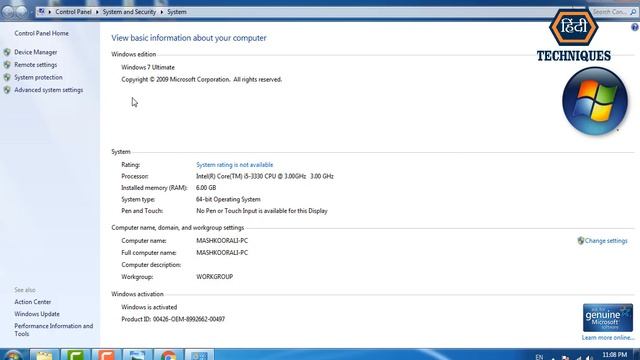The width and height of the screenshot is (640, 360).
Task: Select the System breadcrumb
Action: [177, 12]
